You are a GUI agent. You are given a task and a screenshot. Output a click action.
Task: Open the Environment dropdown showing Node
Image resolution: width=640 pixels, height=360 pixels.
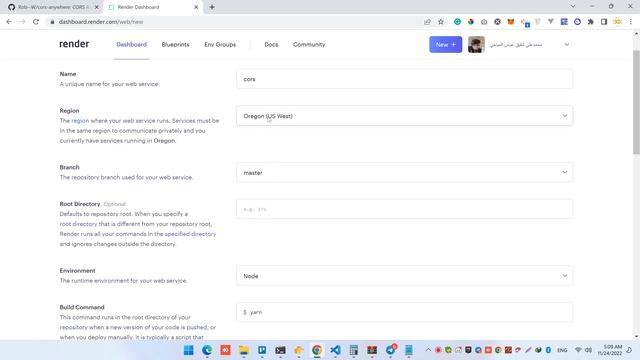(x=404, y=276)
